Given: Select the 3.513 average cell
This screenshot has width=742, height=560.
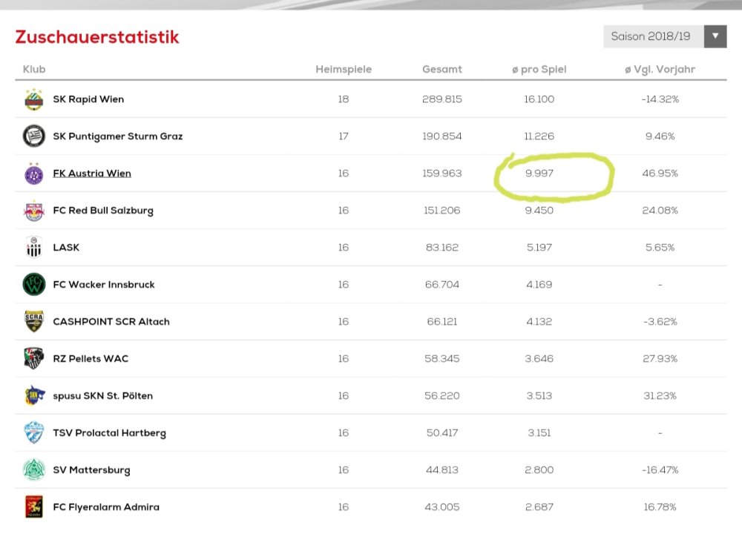Looking at the screenshot, I should click(539, 395).
